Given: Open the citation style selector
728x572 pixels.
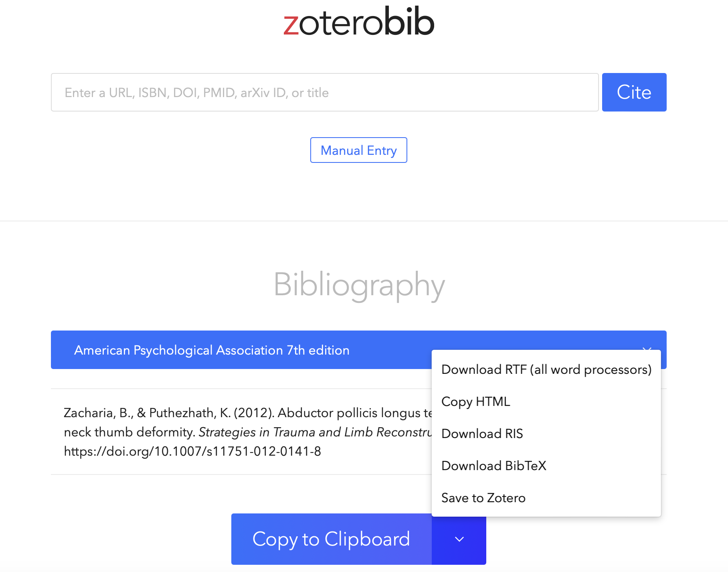Looking at the screenshot, I should point(241,350).
